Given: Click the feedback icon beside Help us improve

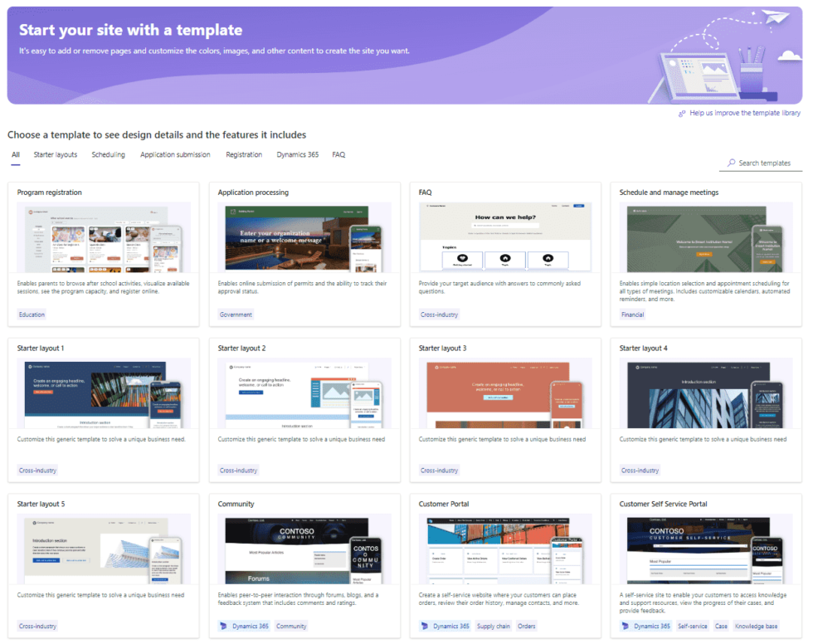Looking at the screenshot, I should [683, 112].
